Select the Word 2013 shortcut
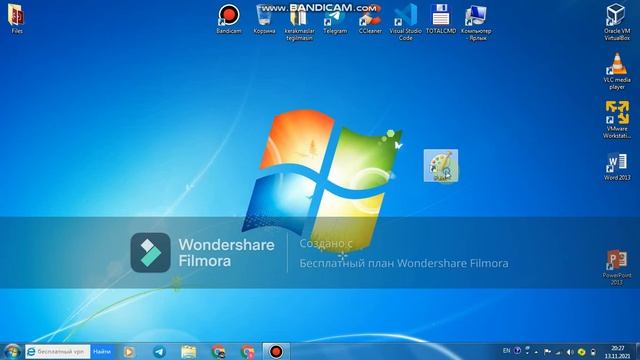This screenshot has width=640, height=360. point(617,167)
